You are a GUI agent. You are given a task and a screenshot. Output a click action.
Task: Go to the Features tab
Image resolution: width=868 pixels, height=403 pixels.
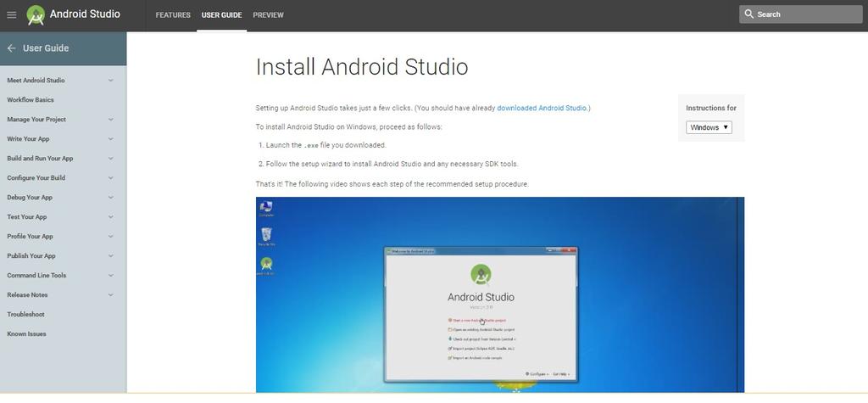pyautogui.click(x=173, y=15)
